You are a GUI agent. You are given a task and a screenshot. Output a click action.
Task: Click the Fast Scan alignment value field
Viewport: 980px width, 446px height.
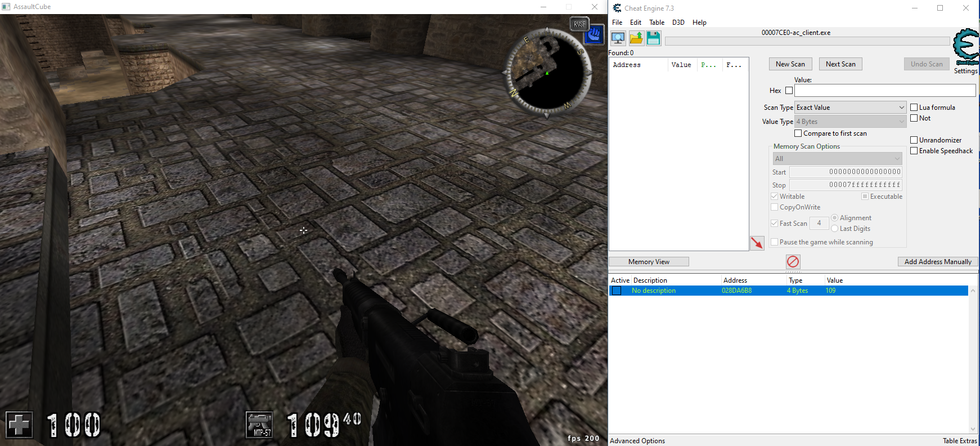click(x=819, y=224)
